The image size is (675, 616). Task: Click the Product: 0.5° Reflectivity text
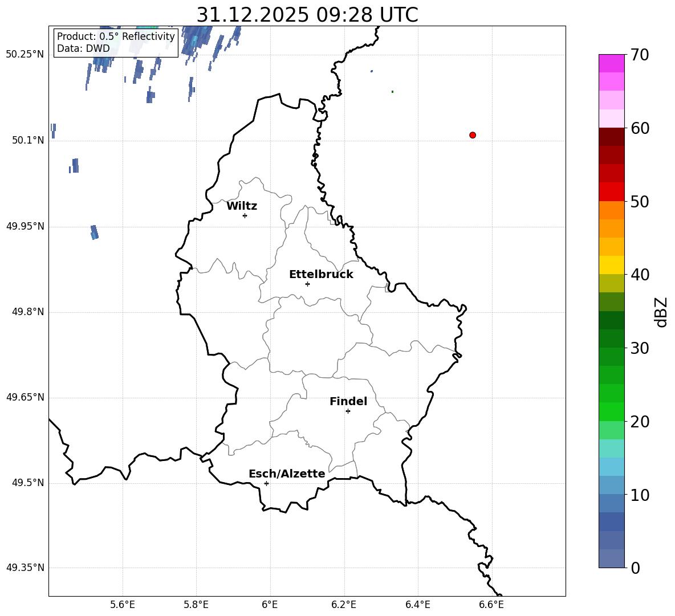(116, 36)
